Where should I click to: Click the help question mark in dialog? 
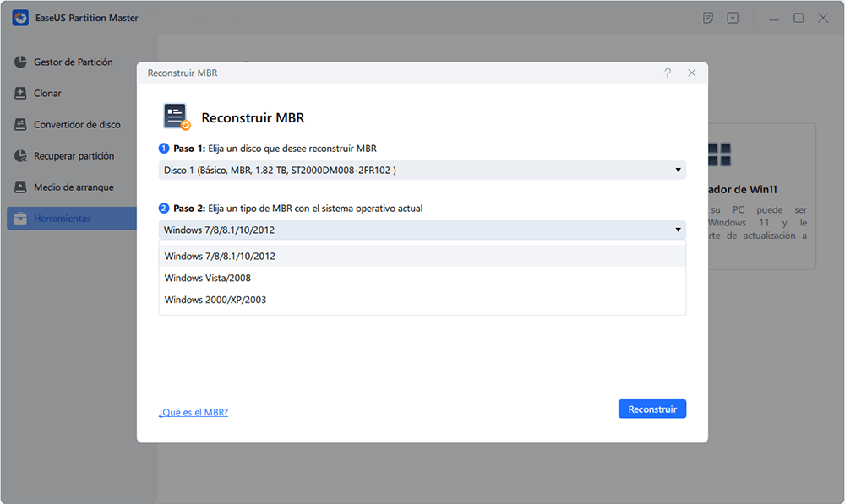tap(668, 73)
